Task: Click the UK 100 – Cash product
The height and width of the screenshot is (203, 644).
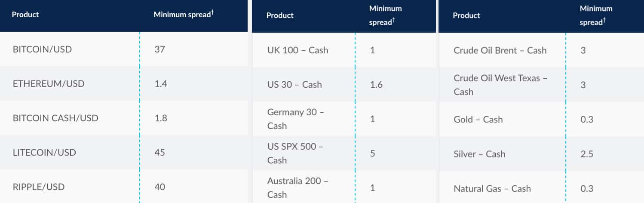Action: click(297, 50)
